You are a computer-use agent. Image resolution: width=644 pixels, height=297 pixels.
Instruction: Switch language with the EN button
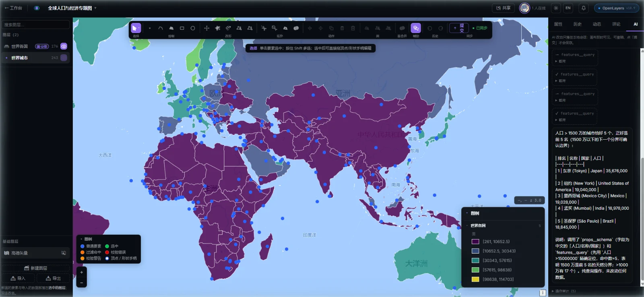tap(568, 8)
